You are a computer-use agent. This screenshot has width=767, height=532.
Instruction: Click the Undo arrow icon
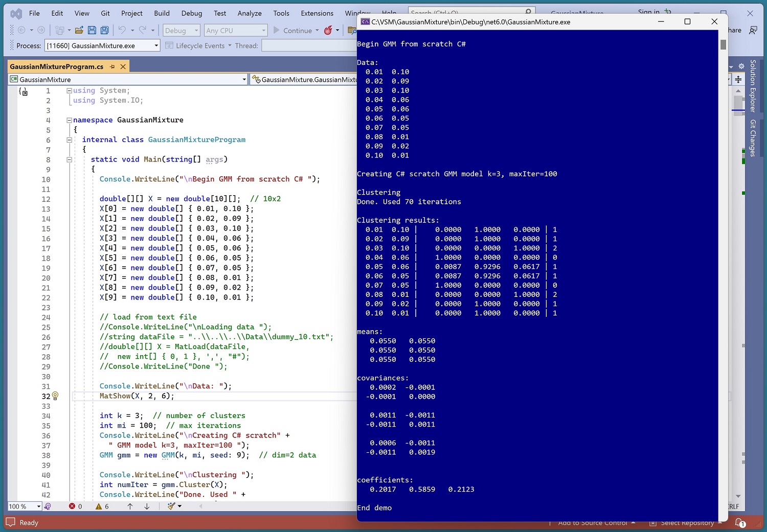(x=122, y=31)
